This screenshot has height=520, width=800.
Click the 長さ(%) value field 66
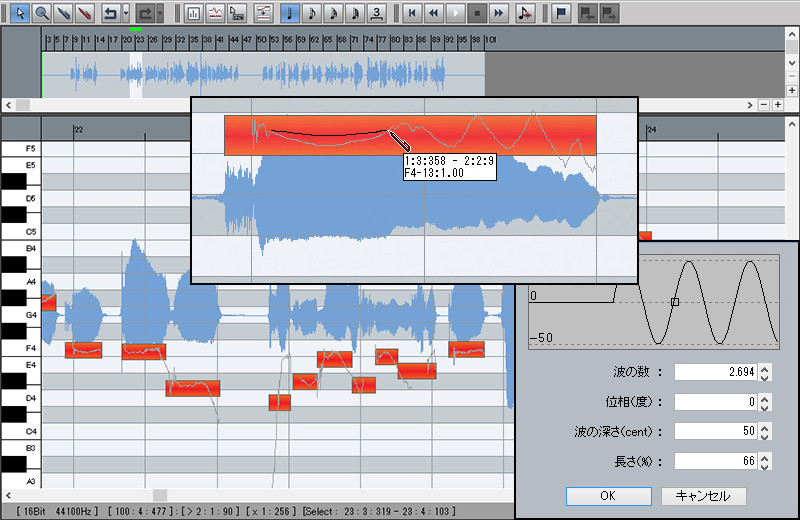[x=716, y=461]
